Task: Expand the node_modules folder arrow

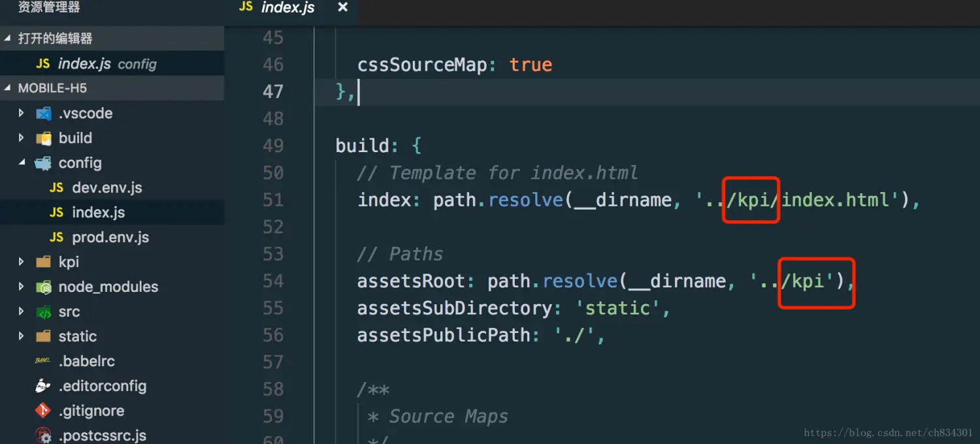Action: click(x=22, y=287)
